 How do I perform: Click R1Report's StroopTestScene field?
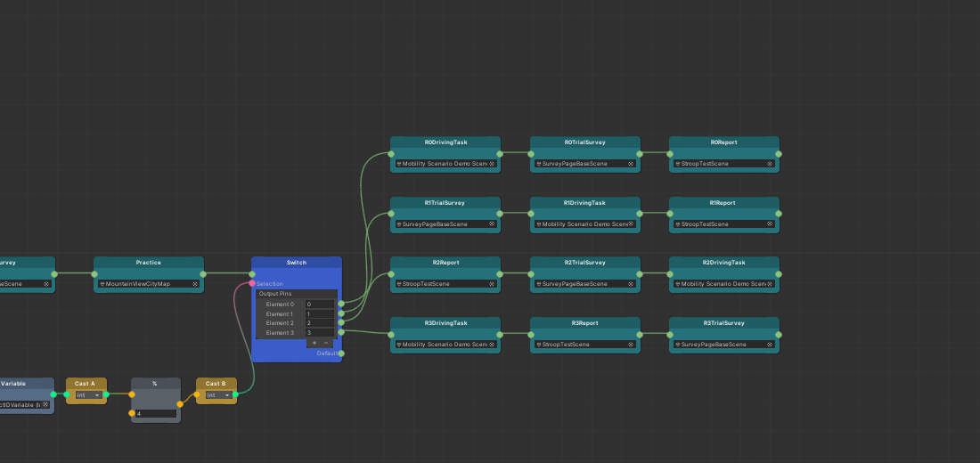(723, 223)
